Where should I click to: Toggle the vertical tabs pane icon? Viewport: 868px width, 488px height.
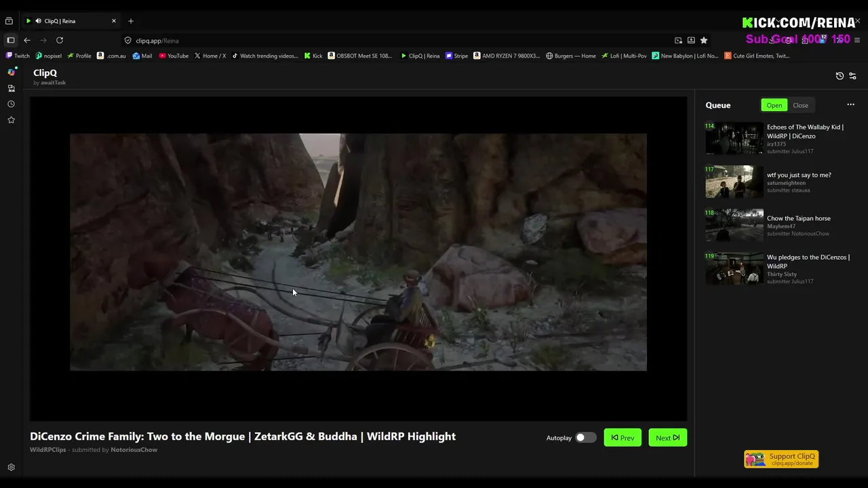pyautogui.click(x=11, y=41)
